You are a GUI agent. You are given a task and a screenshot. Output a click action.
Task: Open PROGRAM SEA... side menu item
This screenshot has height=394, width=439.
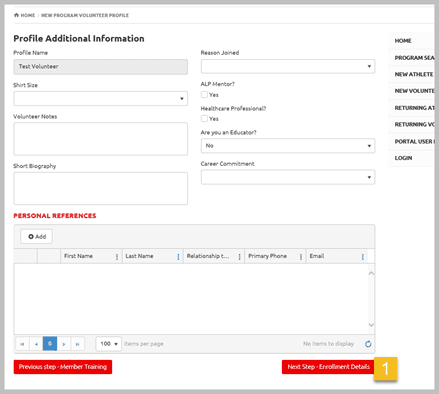click(x=412, y=58)
